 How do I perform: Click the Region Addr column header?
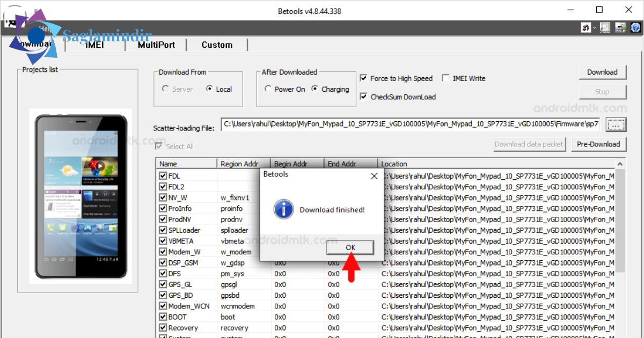244,164
